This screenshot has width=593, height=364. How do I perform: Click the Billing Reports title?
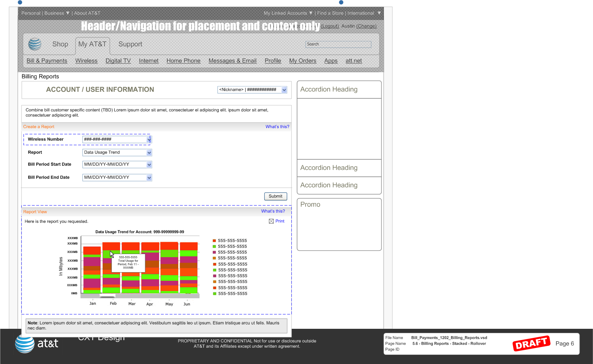coord(40,77)
